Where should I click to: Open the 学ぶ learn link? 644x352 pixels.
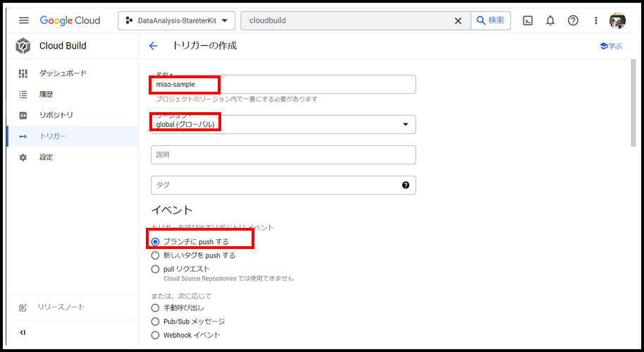[610, 46]
